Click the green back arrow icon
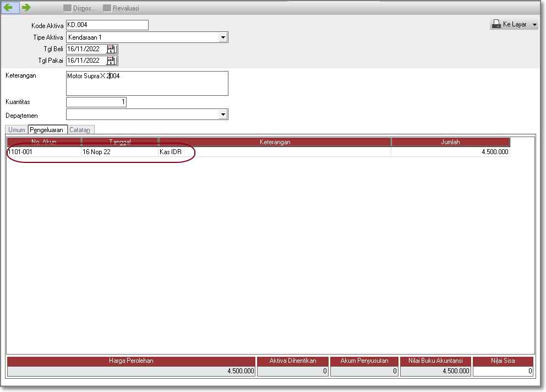This screenshot has height=392, width=546. pyautogui.click(x=9, y=8)
